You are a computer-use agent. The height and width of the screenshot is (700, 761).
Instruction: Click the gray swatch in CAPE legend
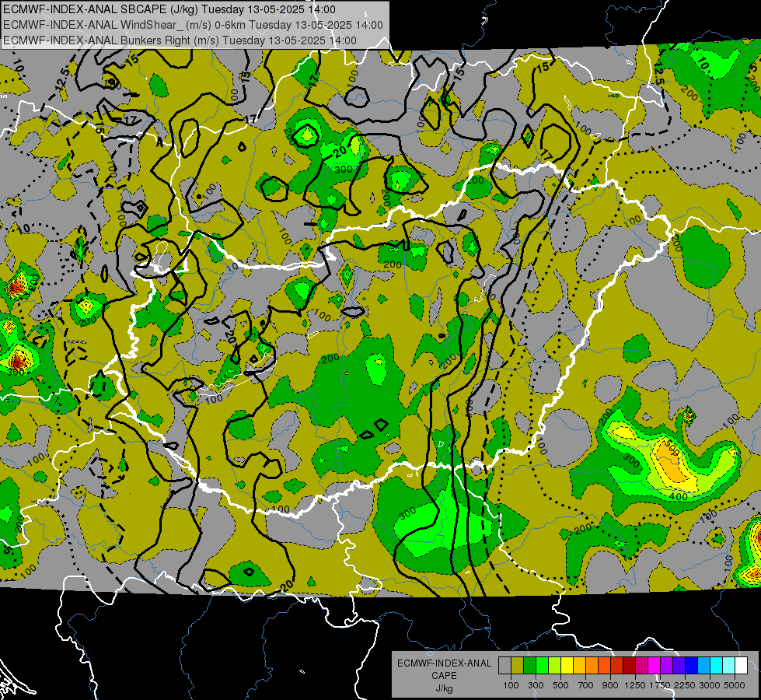tap(504, 666)
